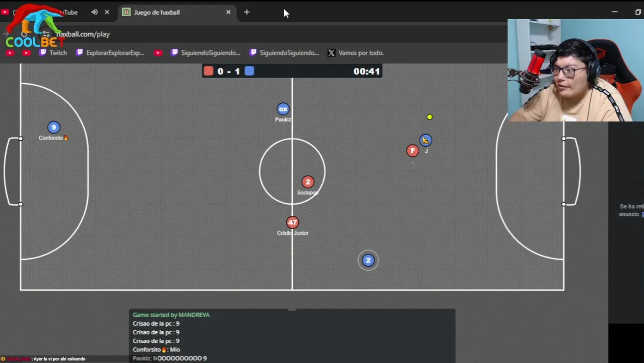Open the Twitch bookmark
Screen dimensions: 644x363
pyautogui.click(x=53, y=52)
